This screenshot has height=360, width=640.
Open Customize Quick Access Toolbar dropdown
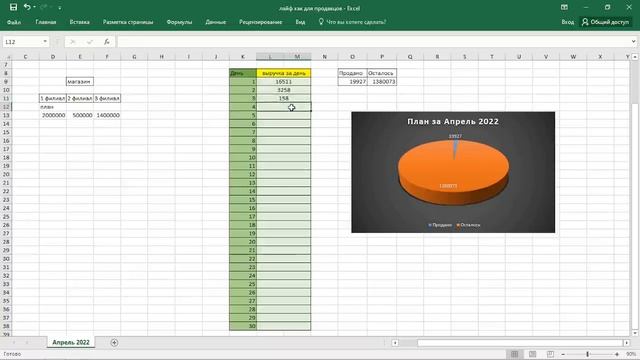click(60, 8)
